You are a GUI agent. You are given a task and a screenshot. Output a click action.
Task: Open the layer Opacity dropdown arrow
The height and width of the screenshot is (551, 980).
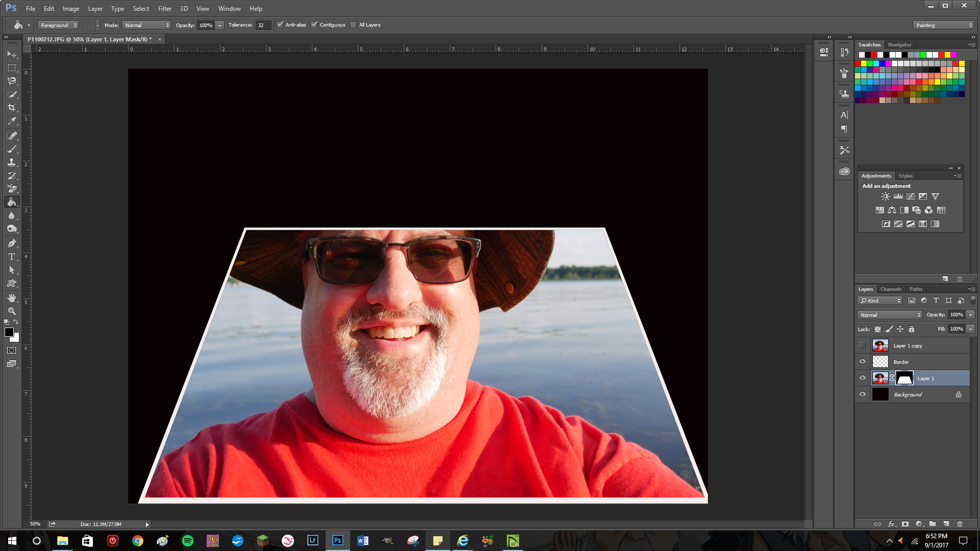pos(971,315)
